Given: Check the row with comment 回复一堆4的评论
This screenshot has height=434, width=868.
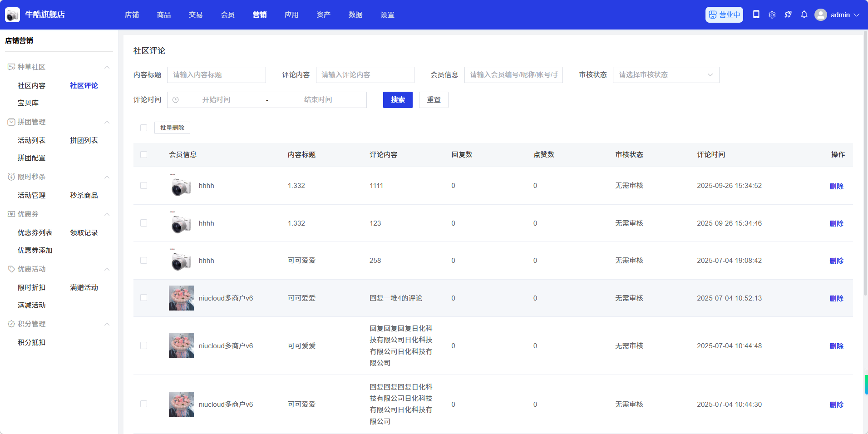Looking at the screenshot, I should click(144, 298).
